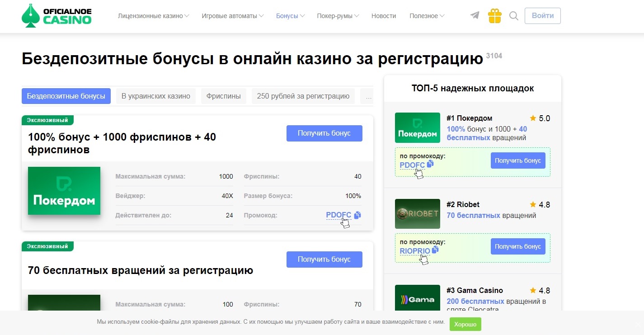Select Бездепозитные бонусы filter tab

[66, 96]
